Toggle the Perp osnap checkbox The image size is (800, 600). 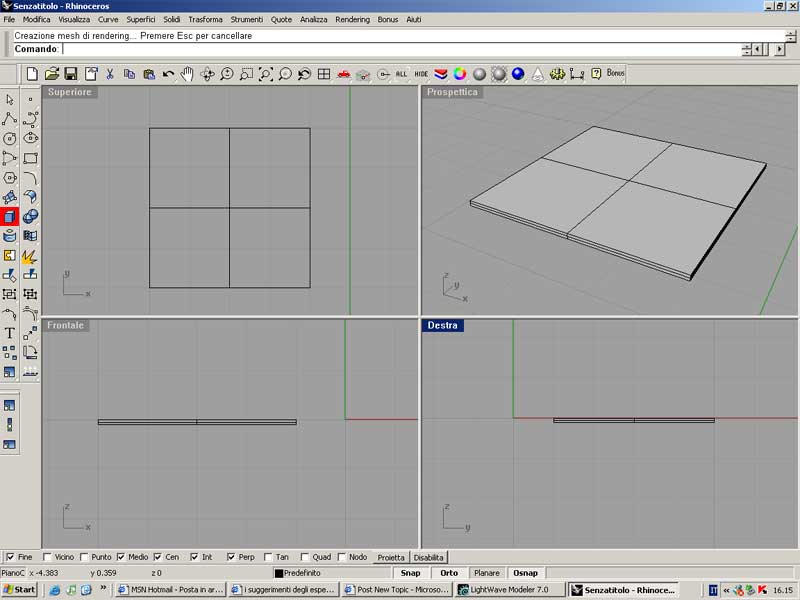tap(231, 557)
